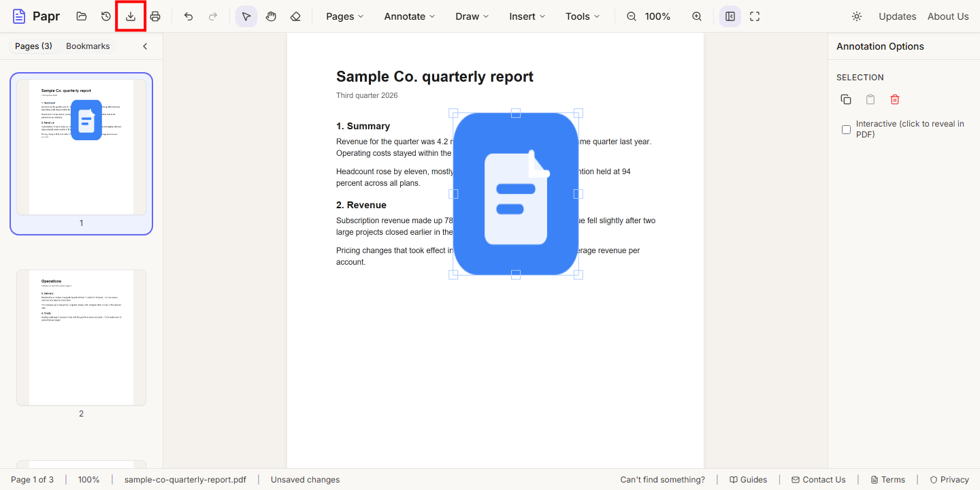980x490 pixels.
Task: Open the Updates page
Action: pos(897,16)
